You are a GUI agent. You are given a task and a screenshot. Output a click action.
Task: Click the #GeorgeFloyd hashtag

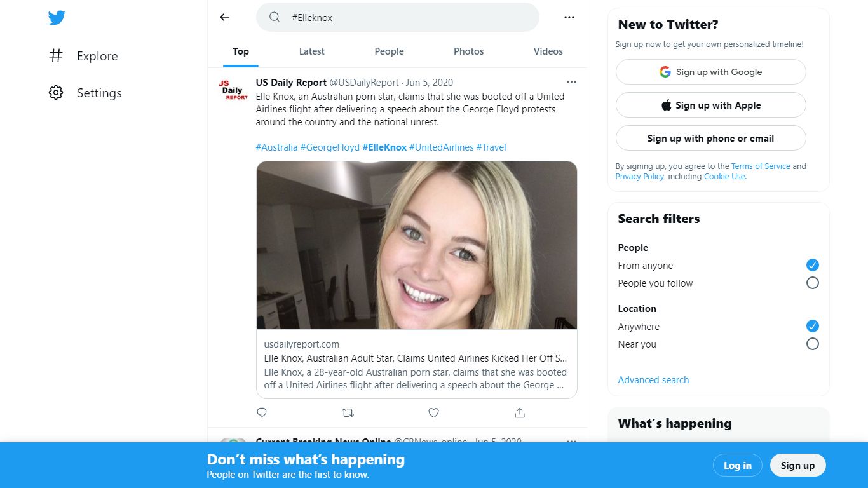(x=330, y=147)
